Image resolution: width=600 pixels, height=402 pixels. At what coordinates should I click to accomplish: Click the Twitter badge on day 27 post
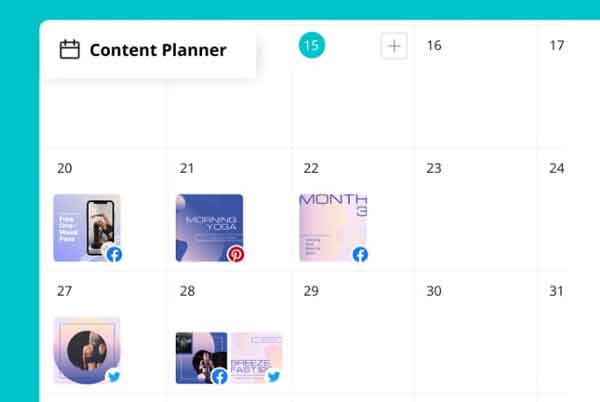tap(114, 377)
